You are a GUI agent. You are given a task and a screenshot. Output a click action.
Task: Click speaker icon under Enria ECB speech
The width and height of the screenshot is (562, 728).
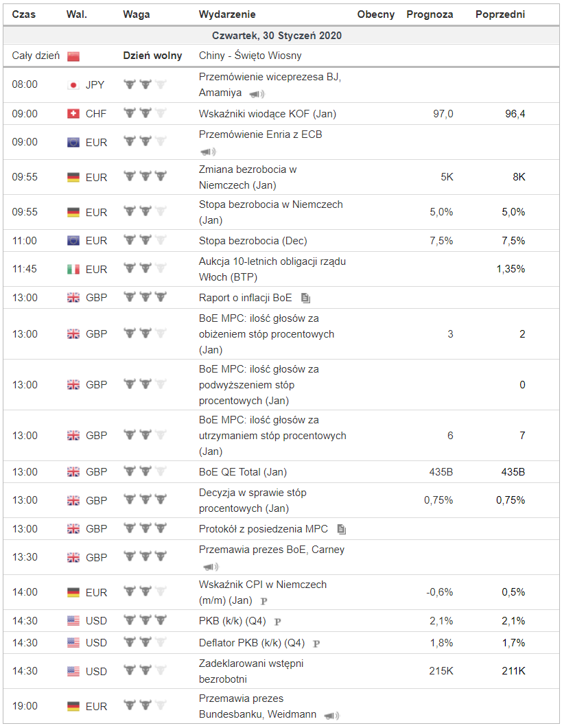207,152
